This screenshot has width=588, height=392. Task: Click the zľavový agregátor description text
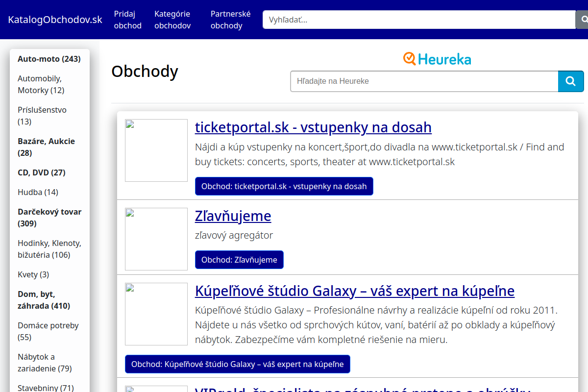[234, 235]
